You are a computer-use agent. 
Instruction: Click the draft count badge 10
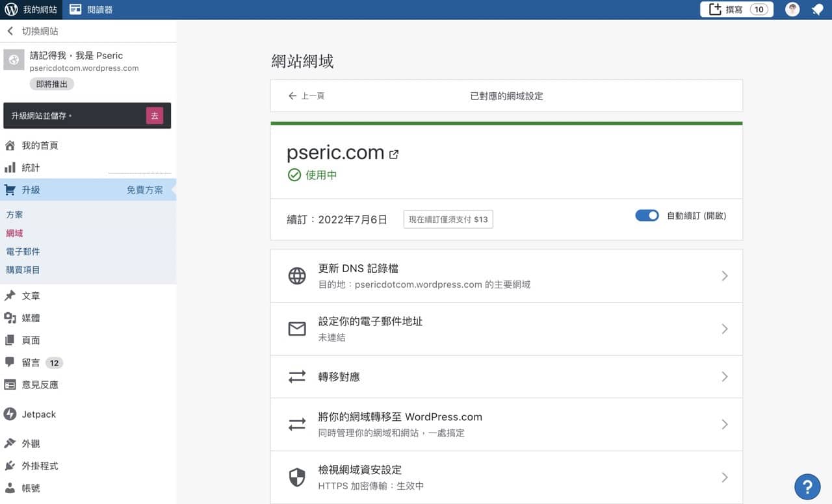click(x=759, y=9)
